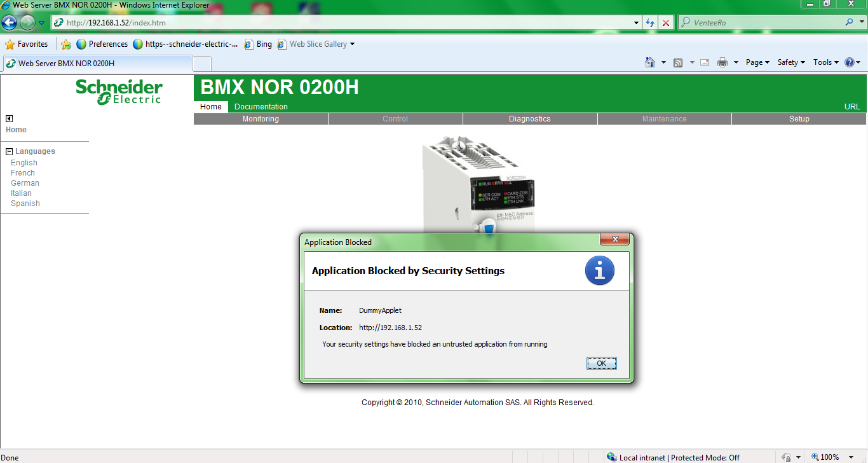Click the Local intranet security zone icon

pos(612,457)
